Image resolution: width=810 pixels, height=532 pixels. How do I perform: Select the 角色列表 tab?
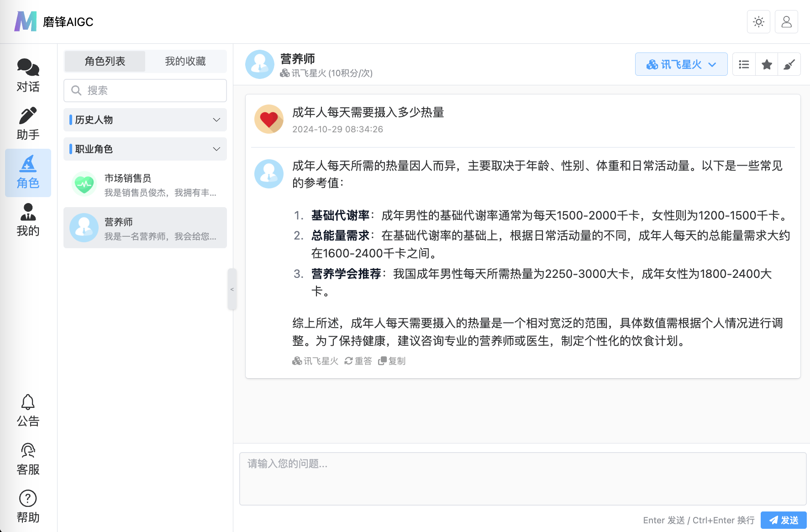click(105, 61)
